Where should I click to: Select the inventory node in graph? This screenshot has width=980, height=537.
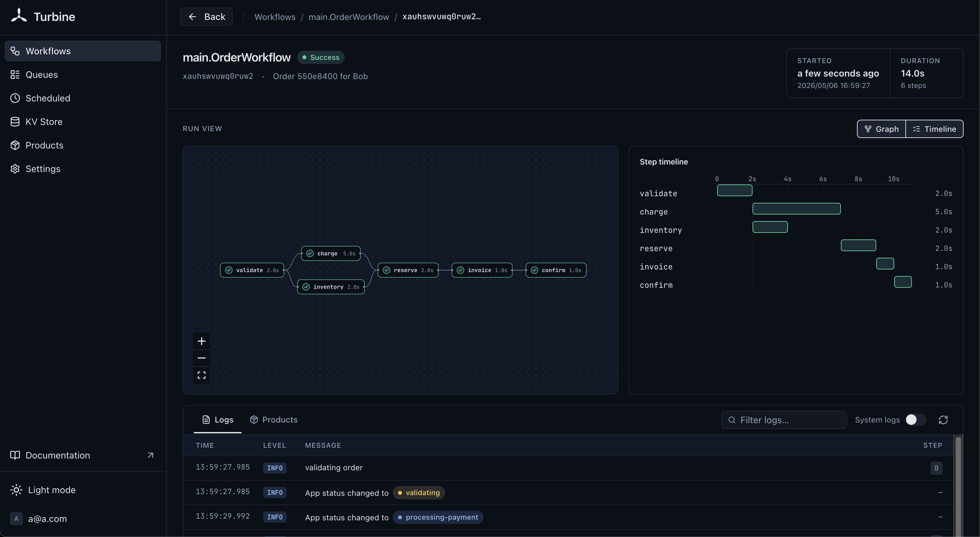(x=331, y=287)
